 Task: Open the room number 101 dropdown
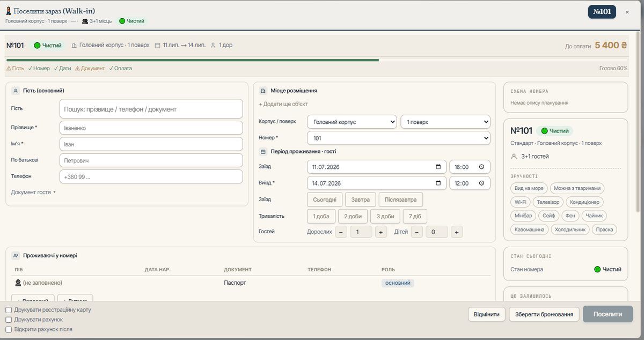click(x=399, y=138)
